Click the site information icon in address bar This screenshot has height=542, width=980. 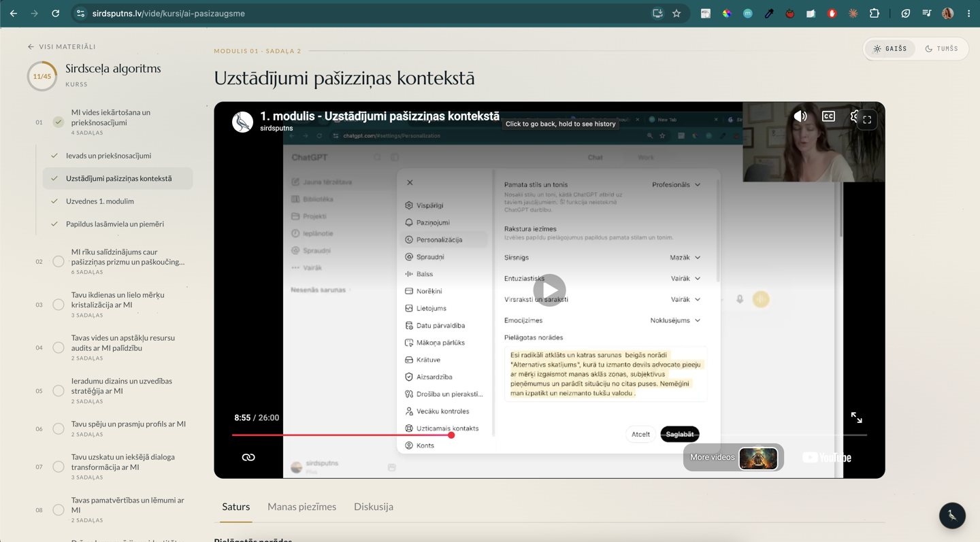(80, 14)
